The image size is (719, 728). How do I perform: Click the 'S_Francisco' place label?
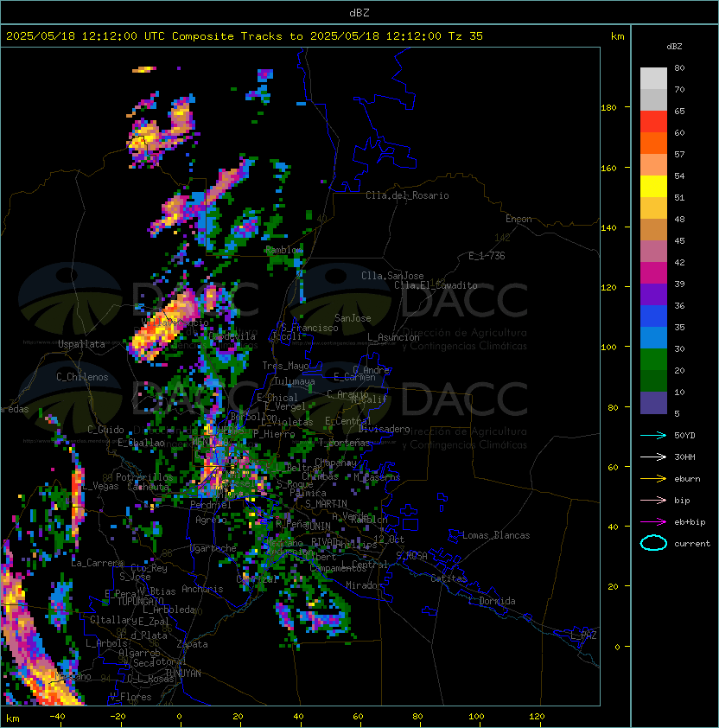pos(309,328)
